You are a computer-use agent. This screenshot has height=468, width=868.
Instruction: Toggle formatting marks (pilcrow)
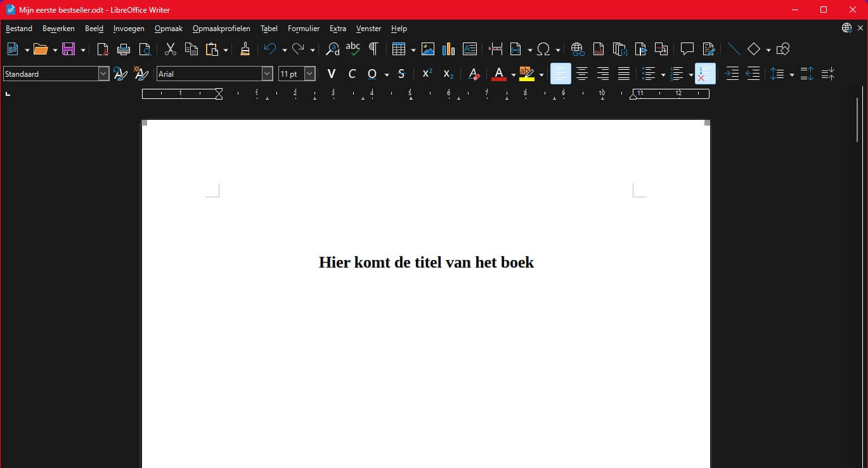click(x=373, y=49)
